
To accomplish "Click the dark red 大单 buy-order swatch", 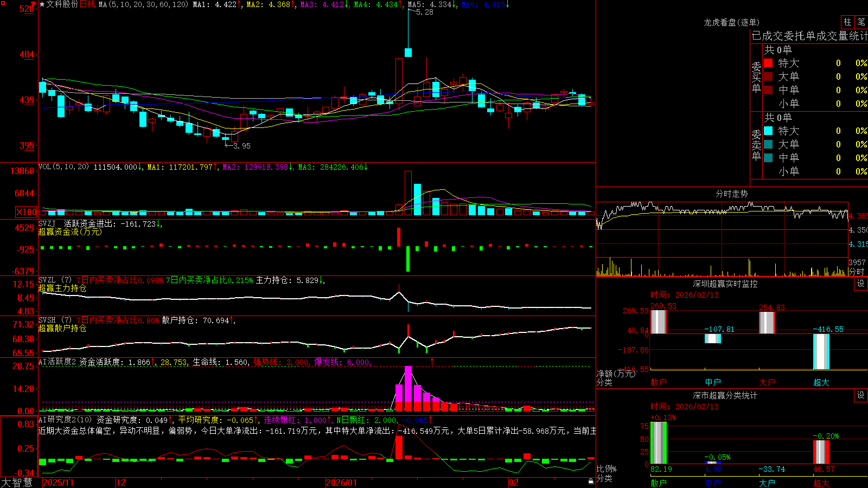I will tap(768, 76).
